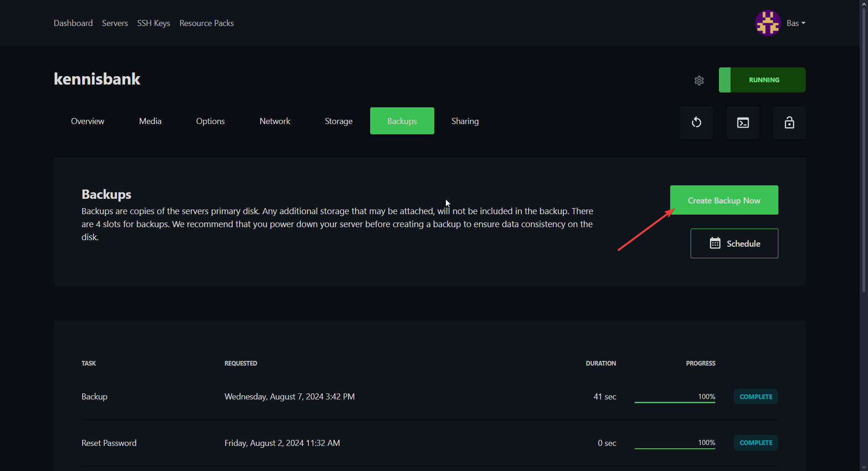Select the Options tab
868x471 pixels.
(x=210, y=121)
